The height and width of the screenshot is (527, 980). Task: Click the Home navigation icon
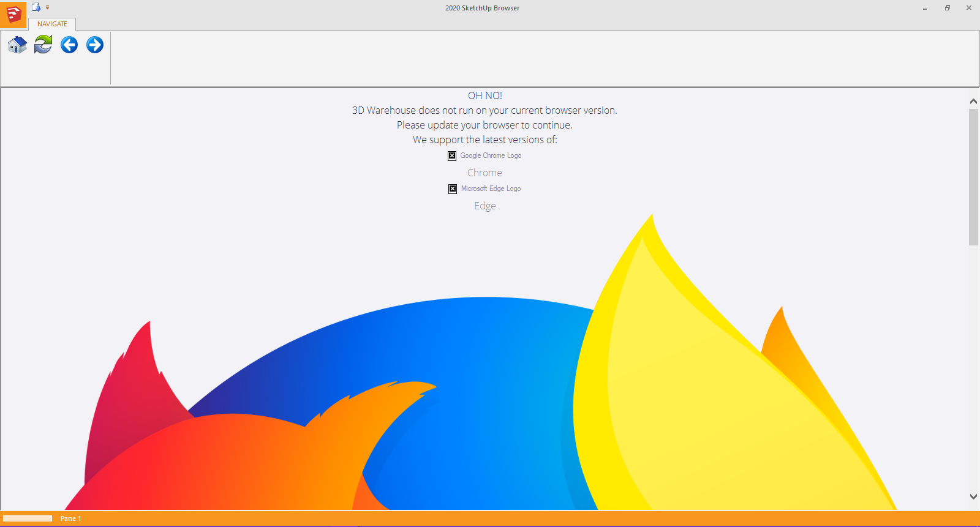click(17, 45)
